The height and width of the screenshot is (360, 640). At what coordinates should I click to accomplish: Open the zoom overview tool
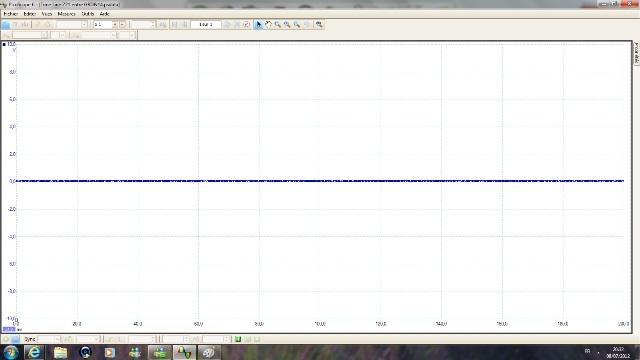click(319, 24)
